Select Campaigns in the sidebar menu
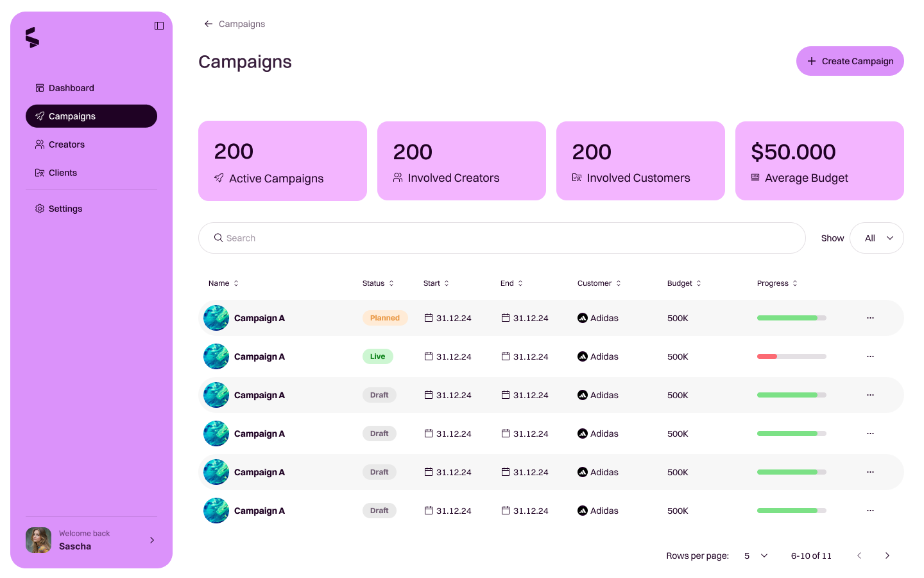Screen dimensions: 924x578 coord(71,116)
